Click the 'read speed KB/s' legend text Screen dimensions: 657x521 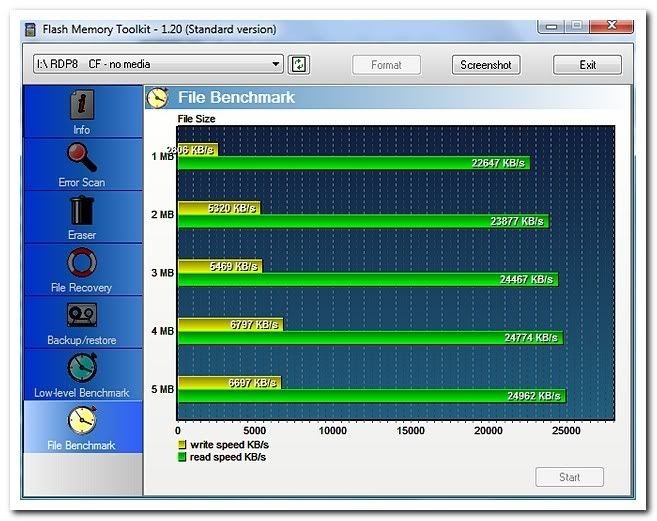click(x=228, y=457)
